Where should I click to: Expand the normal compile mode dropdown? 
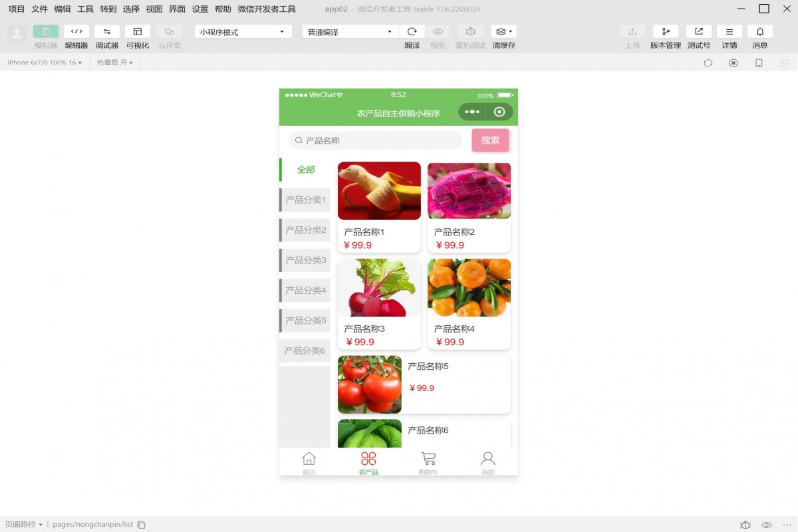[350, 32]
